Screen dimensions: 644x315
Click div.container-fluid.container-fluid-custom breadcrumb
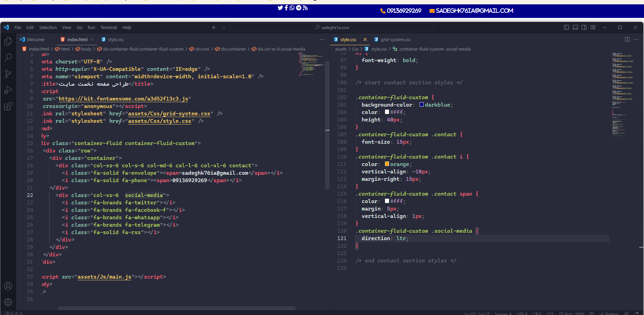click(140, 49)
